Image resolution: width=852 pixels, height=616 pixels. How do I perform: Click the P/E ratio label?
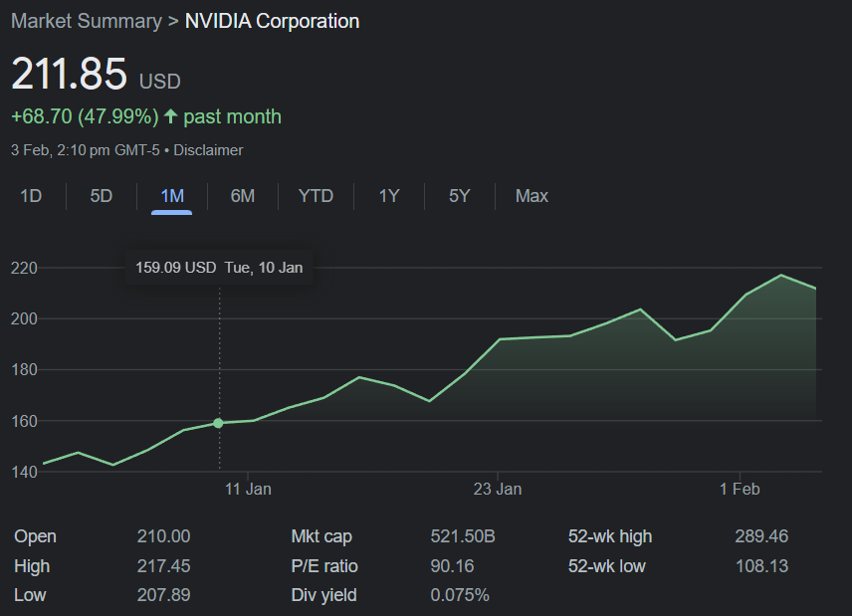click(324, 566)
